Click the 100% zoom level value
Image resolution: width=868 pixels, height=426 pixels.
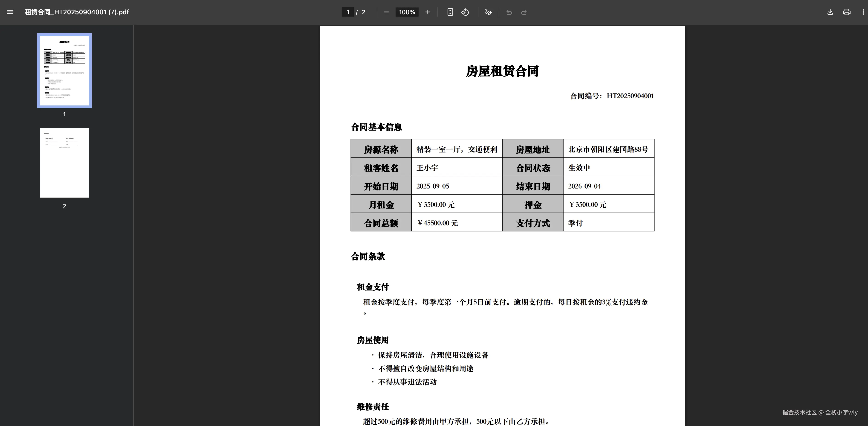[x=407, y=12]
